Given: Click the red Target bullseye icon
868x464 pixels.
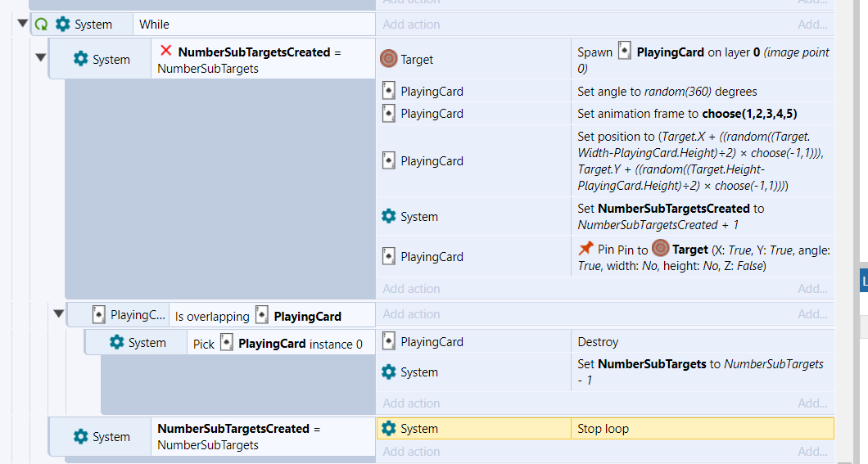Looking at the screenshot, I should pyautogui.click(x=389, y=59).
